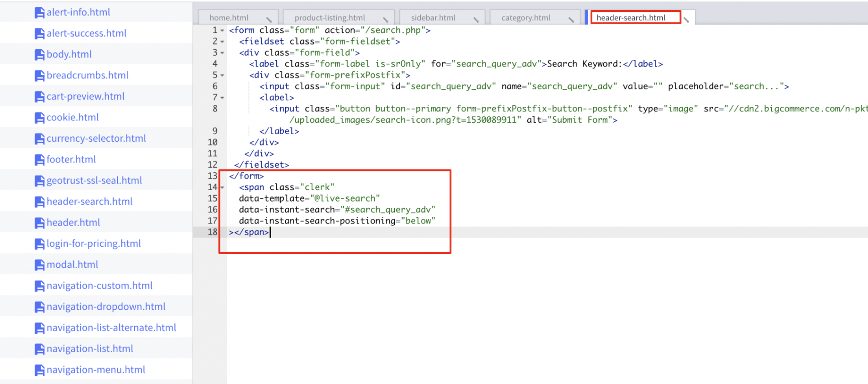Open geotrust-ssl-seal.html from the sidebar

(94, 181)
